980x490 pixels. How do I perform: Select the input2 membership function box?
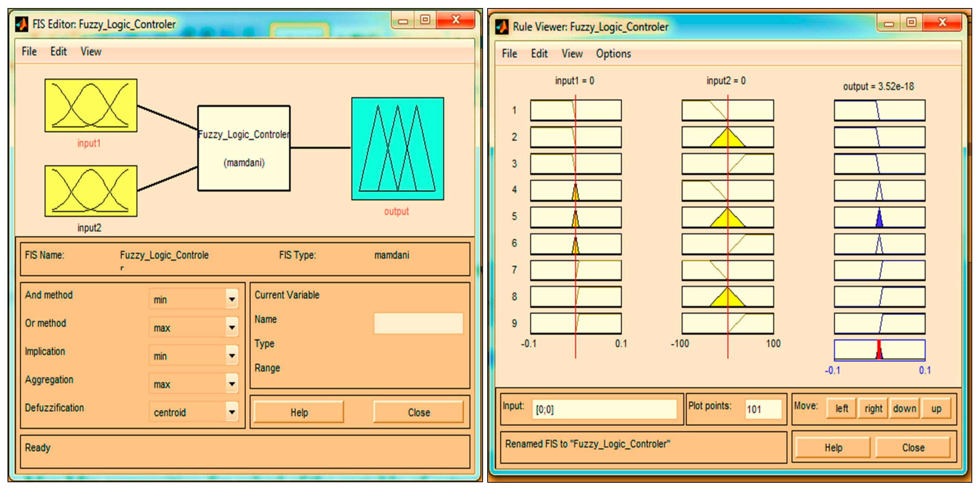click(91, 191)
